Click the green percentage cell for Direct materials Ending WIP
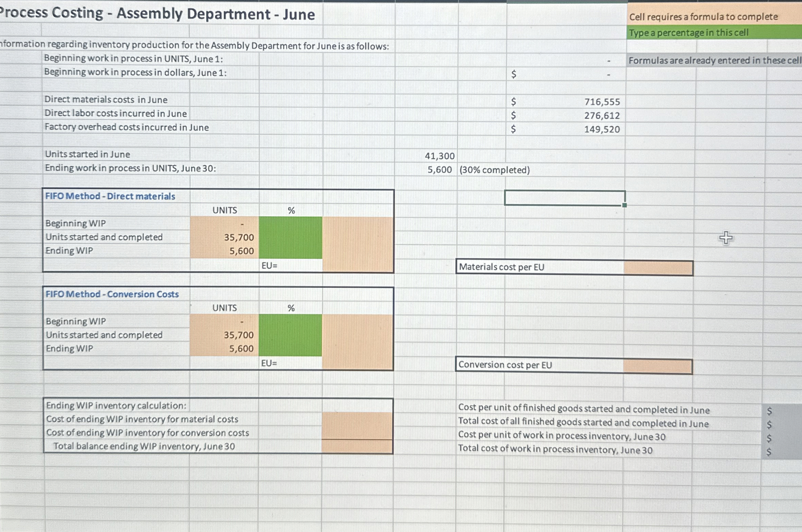Image resolution: width=802 pixels, height=532 pixels. (291, 251)
